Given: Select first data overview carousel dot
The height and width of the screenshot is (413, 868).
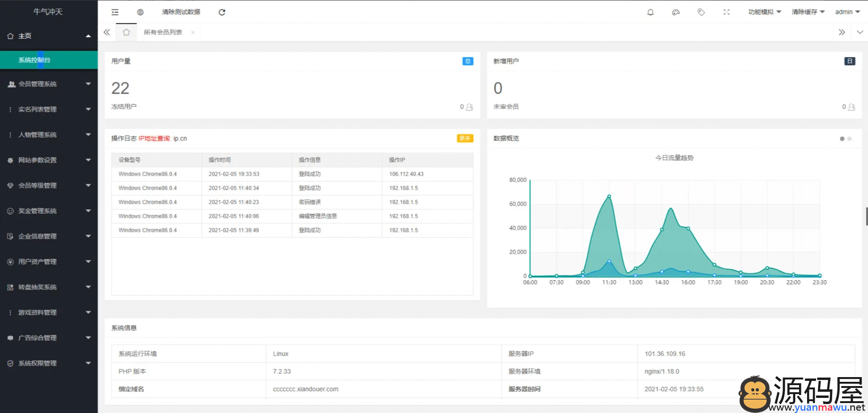Looking at the screenshot, I should (842, 139).
